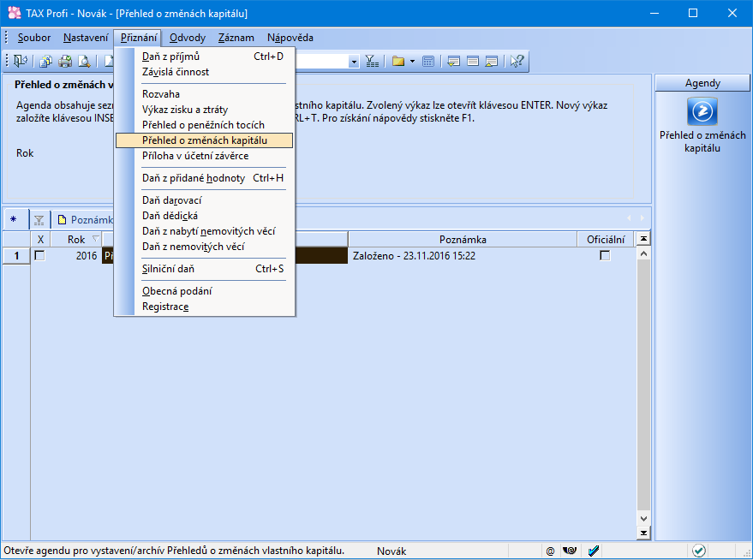Click the copy documents toolbar icon
This screenshot has height=560, width=753.
coord(46,61)
